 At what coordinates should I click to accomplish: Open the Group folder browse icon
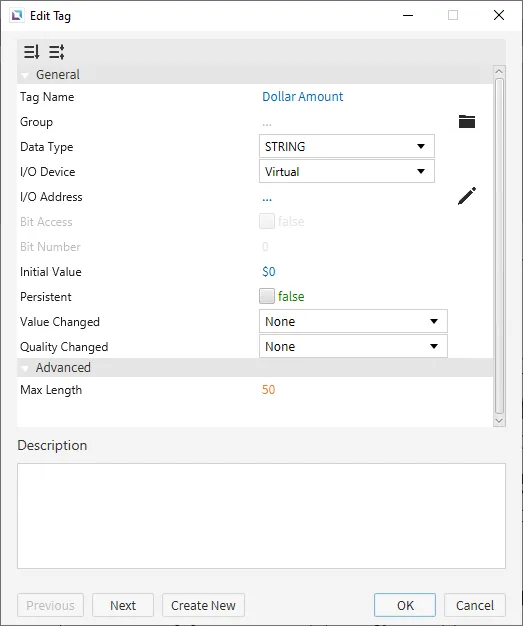point(467,121)
